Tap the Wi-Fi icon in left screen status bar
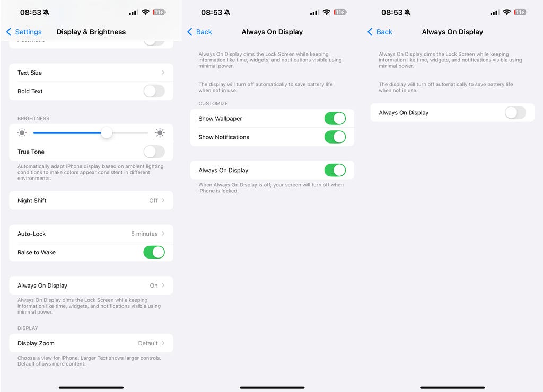The image size is (543, 392). [145, 12]
